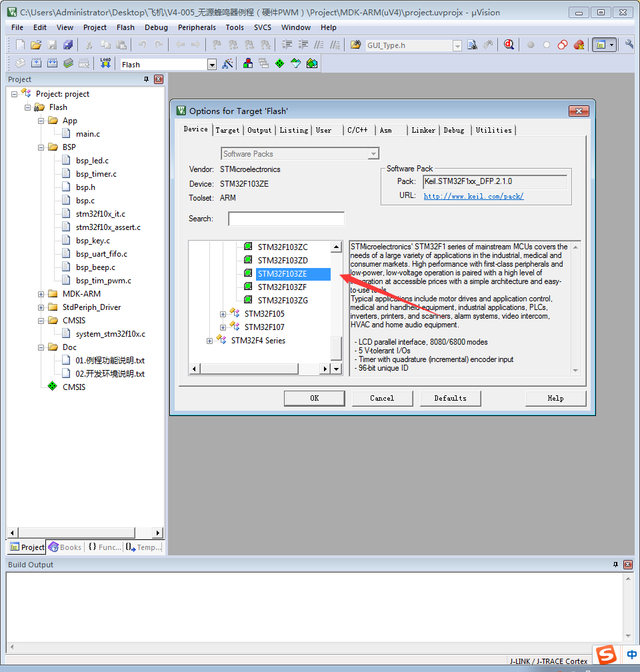Open the keil.com/pack URL link
Viewport: 640px width, 672px height.
pos(474,196)
